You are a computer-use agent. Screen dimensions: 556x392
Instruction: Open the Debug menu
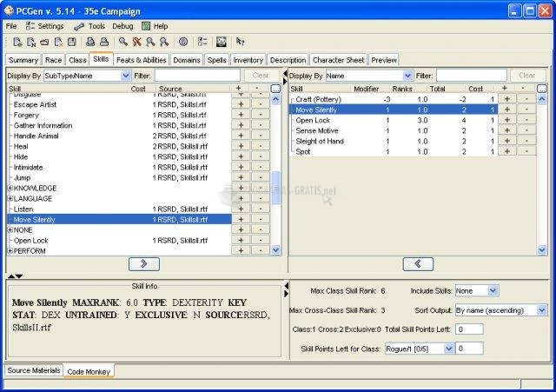point(122,26)
